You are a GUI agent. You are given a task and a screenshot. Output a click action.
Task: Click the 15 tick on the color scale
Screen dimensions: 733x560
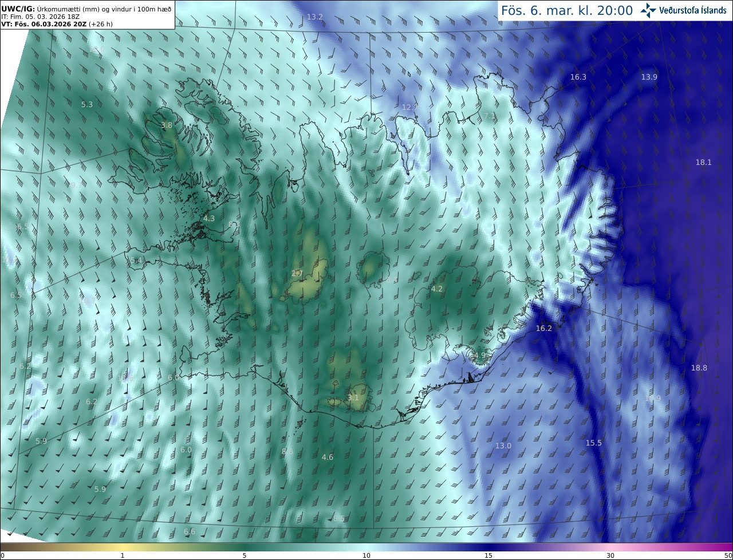tap(488, 555)
